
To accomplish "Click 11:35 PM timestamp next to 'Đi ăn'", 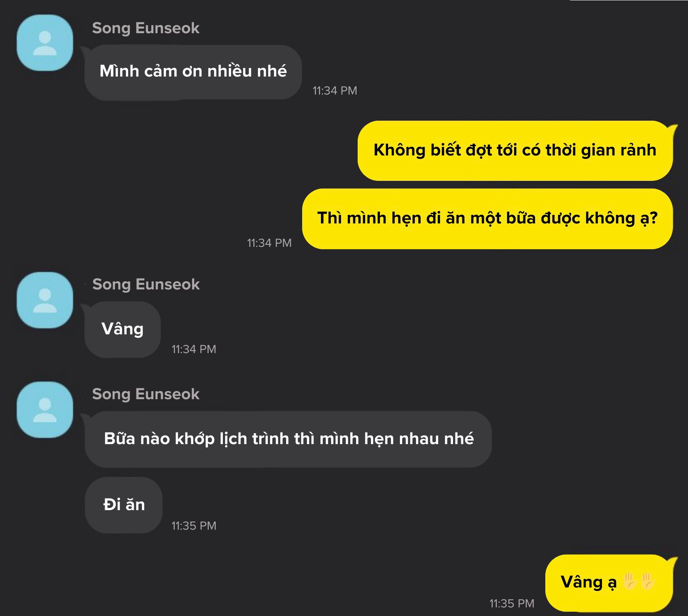I will click(x=193, y=526).
